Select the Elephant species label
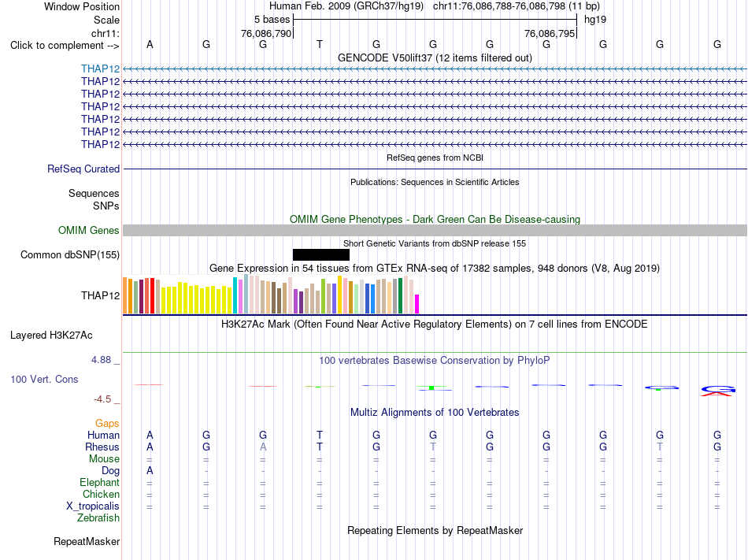 click(99, 482)
